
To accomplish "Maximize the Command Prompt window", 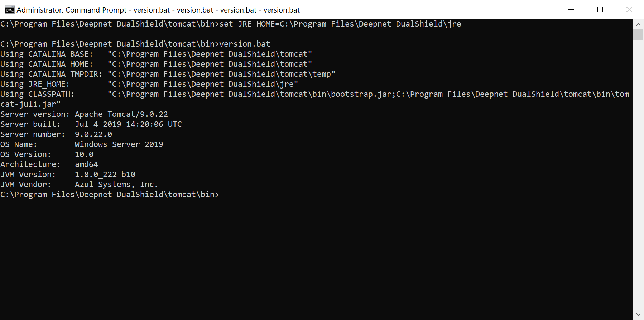I will [600, 10].
